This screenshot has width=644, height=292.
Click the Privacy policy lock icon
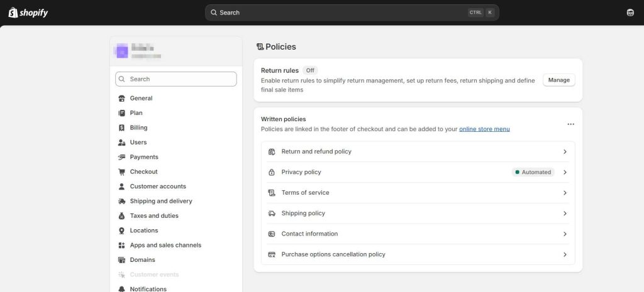pyautogui.click(x=272, y=172)
